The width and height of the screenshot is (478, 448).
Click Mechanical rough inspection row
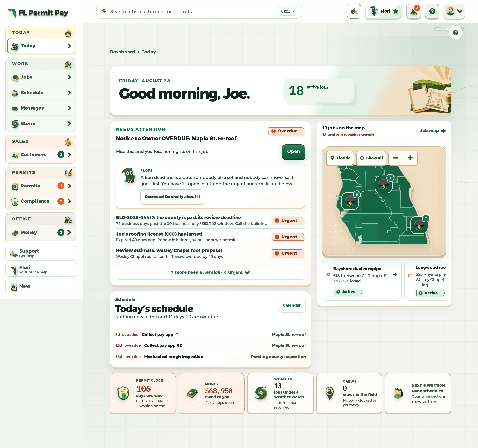pyautogui.click(x=210, y=357)
